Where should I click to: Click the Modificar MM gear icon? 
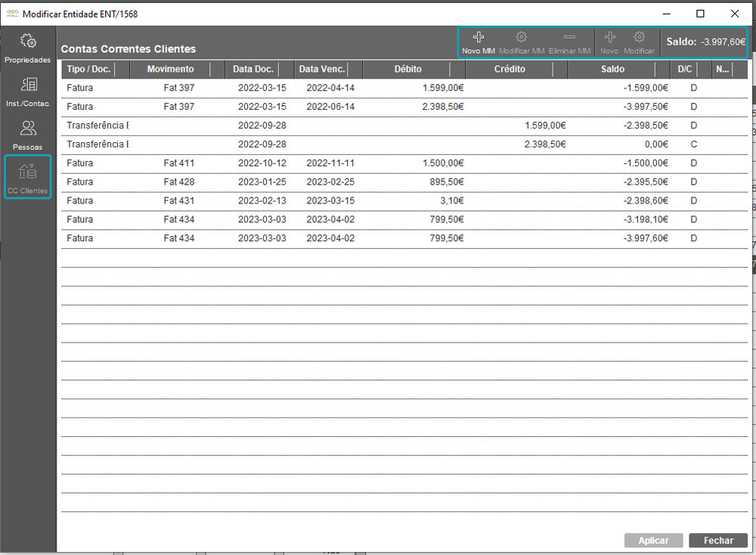click(x=521, y=37)
